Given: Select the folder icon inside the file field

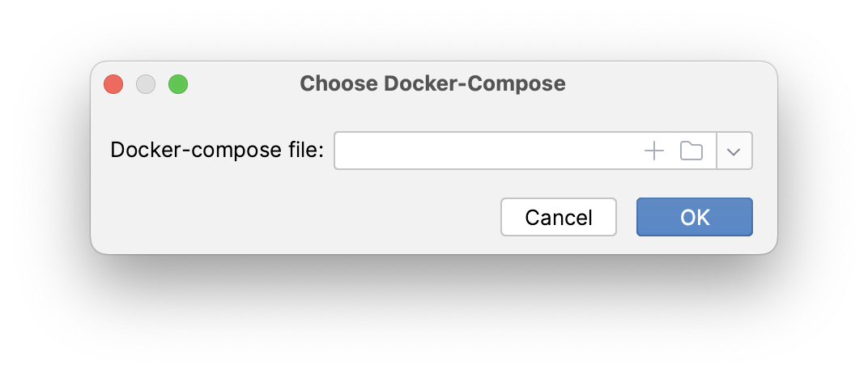Looking at the screenshot, I should [691, 151].
